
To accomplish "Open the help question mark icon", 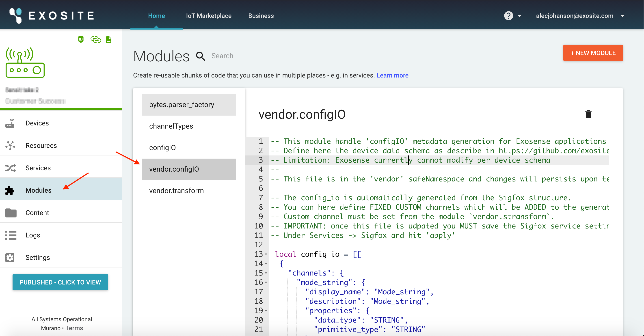I will tap(508, 16).
